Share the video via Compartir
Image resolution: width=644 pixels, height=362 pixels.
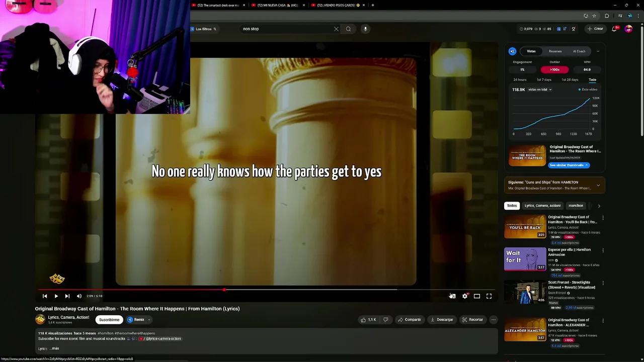click(x=409, y=320)
